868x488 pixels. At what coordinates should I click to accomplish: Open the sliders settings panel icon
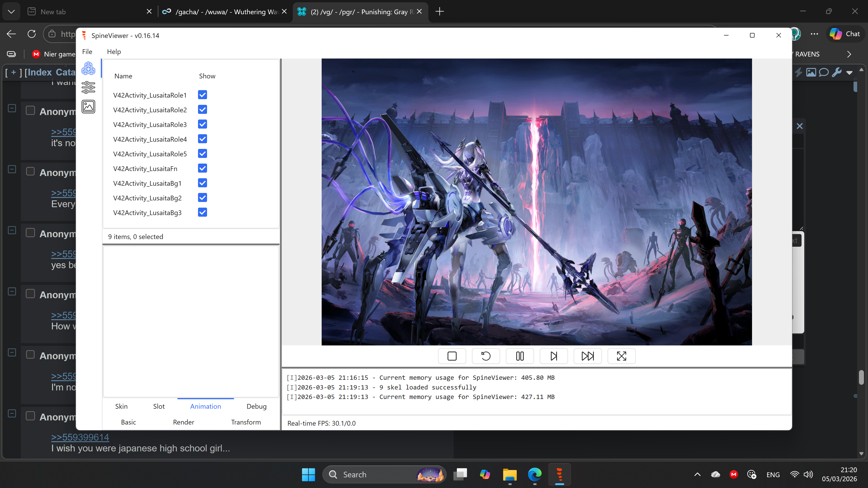click(88, 88)
